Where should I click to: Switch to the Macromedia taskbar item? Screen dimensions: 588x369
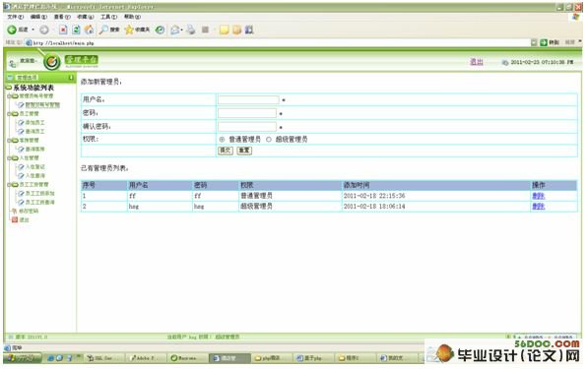[x=187, y=358]
